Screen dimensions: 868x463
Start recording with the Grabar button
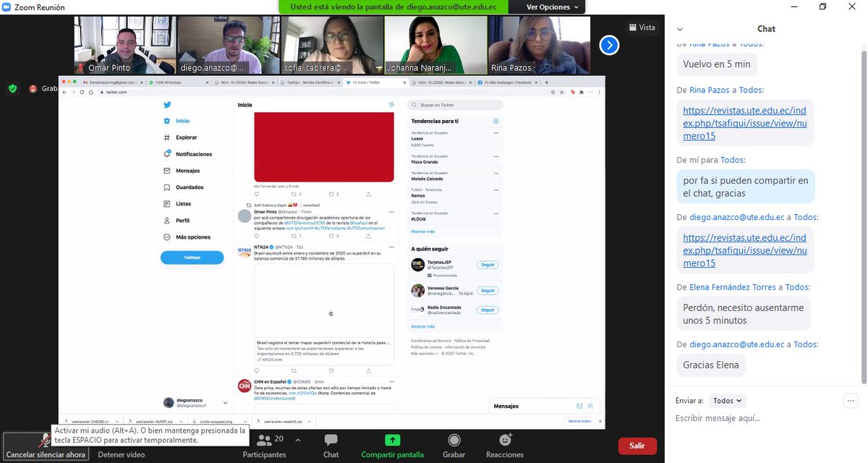[454, 446]
